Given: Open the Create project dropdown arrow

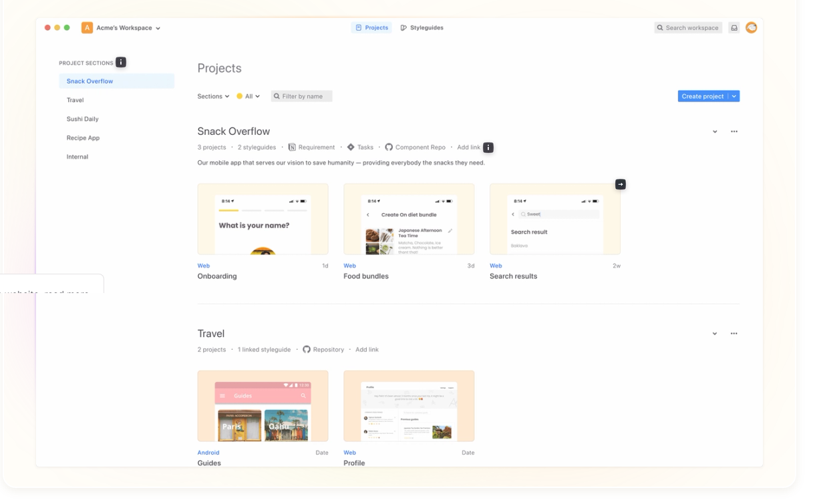Looking at the screenshot, I should 734,96.
